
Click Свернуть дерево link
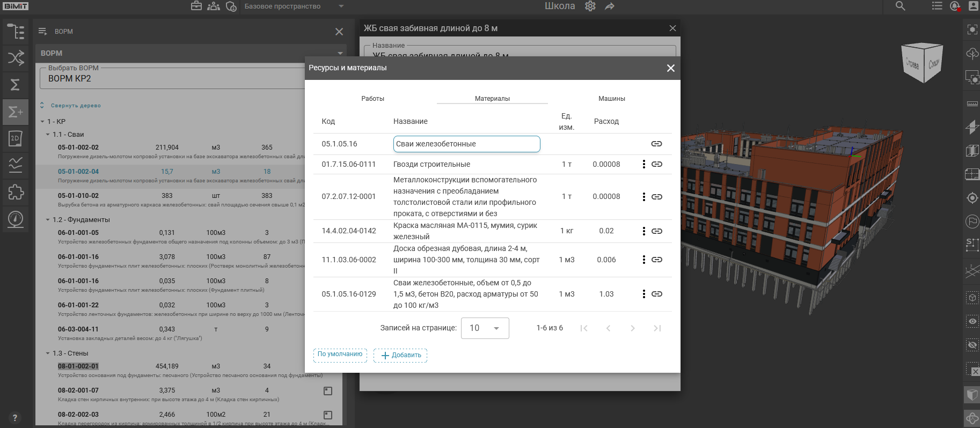(x=76, y=106)
